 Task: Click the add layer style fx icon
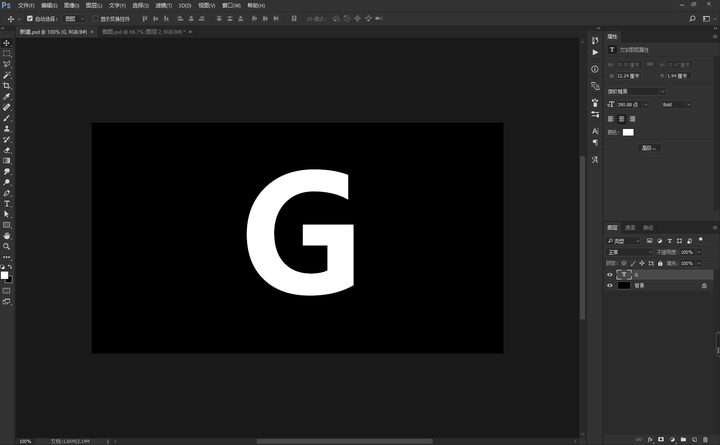tap(650, 439)
